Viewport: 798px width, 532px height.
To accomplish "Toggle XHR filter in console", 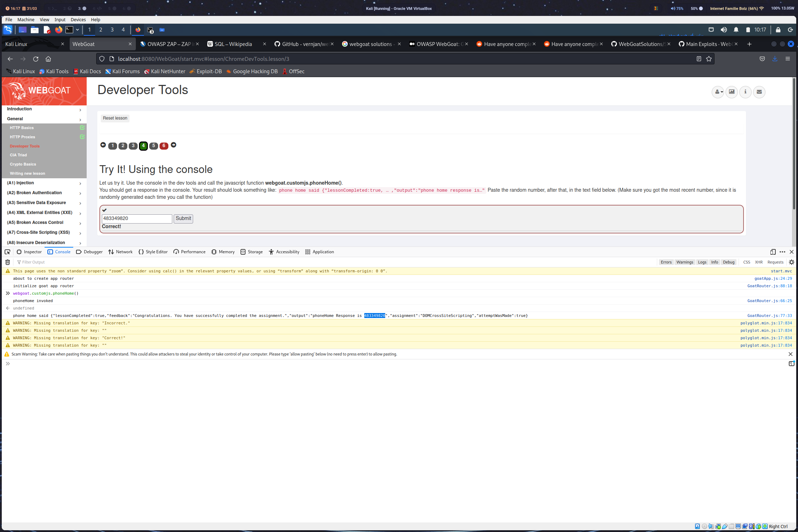I will point(758,262).
